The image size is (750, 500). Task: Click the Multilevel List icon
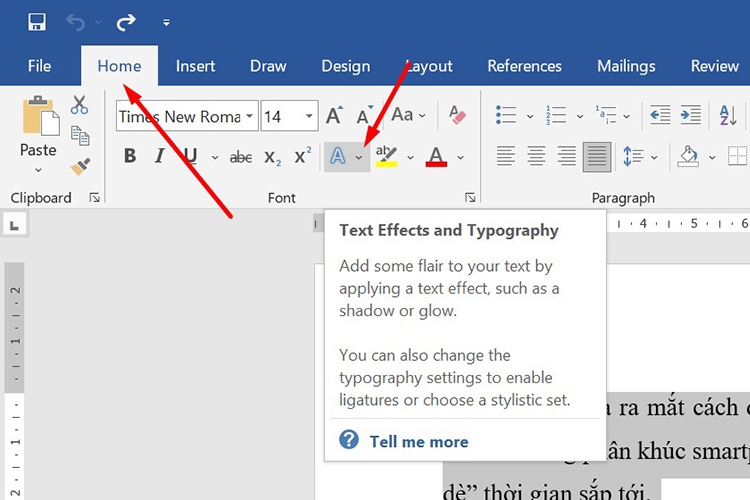click(606, 115)
